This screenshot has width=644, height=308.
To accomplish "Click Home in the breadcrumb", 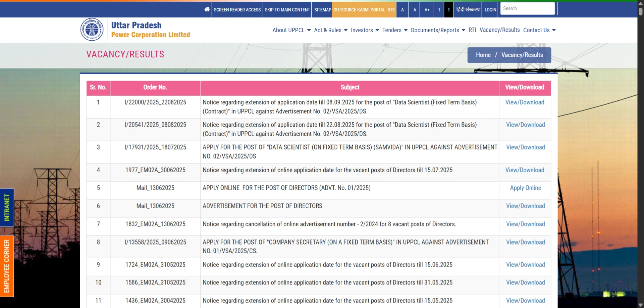I will coord(483,55).
